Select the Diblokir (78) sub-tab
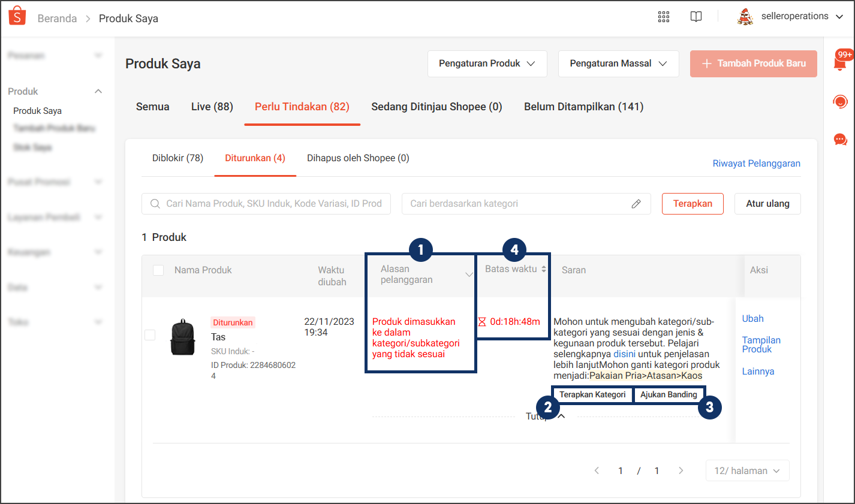Screen dimensions: 855x504 point(177,158)
